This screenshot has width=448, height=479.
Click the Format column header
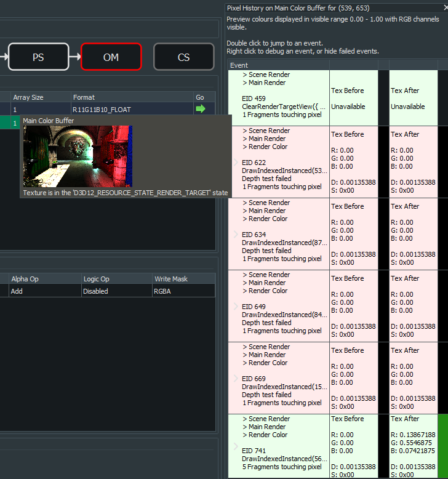click(x=132, y=97)
